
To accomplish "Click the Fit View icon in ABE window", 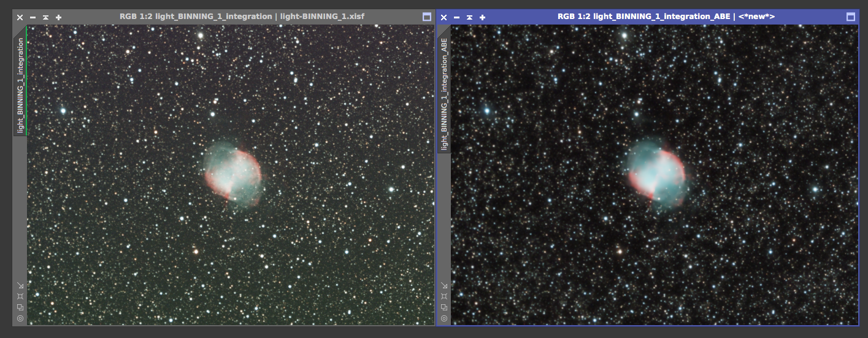I will point(444,285).
